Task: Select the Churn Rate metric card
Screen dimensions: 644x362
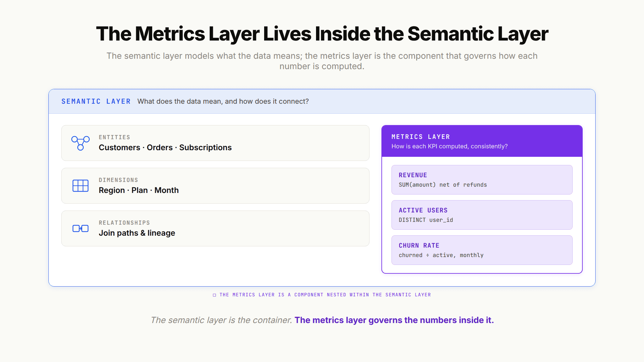Action: coord(482,250)
